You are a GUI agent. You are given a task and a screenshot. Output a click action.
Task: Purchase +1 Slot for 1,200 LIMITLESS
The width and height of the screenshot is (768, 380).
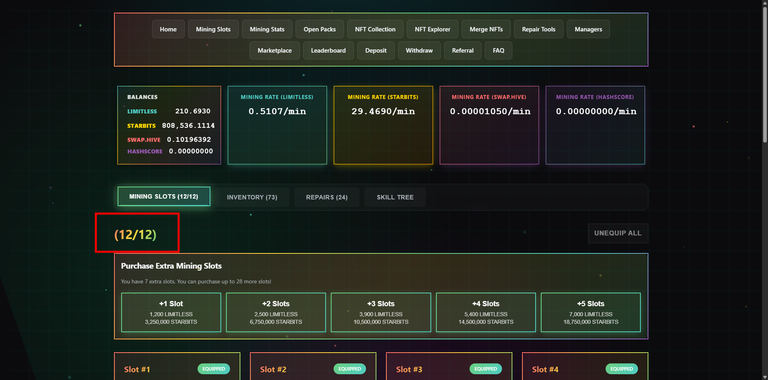(171, 312)
